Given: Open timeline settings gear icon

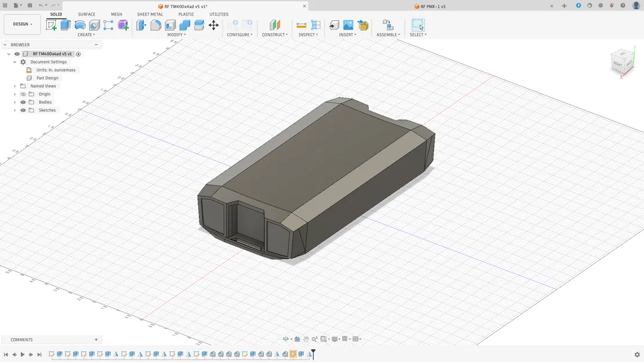Looking at the screenshot, I should click(637, 354).
